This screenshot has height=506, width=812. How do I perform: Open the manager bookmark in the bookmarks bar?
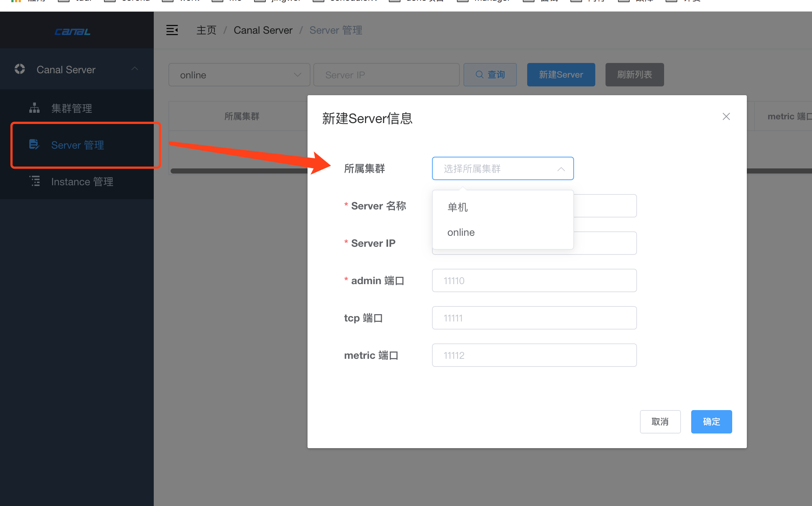click(491, 1)
